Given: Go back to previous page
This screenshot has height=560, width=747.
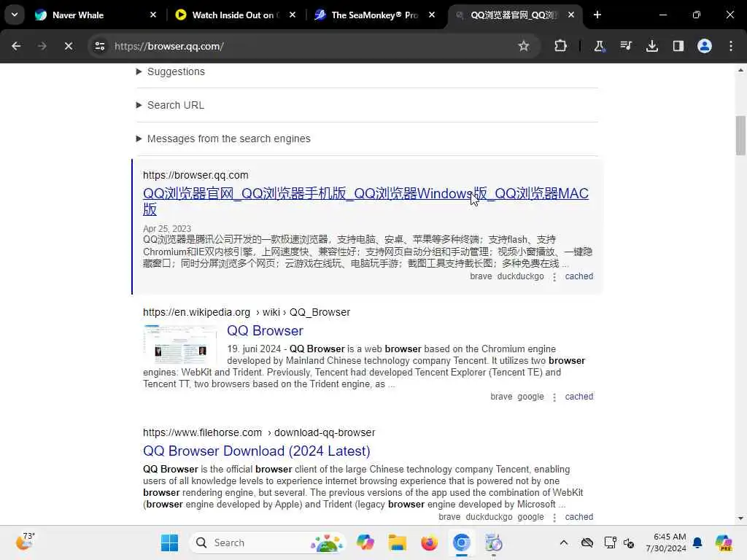Looking at the screenshot, I should coord(16,46).
